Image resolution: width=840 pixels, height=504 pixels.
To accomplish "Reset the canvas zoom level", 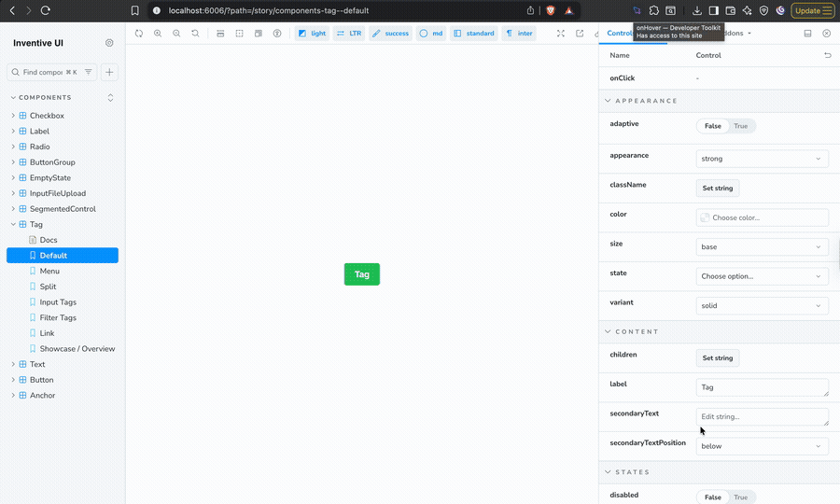I will coord(195,34).
